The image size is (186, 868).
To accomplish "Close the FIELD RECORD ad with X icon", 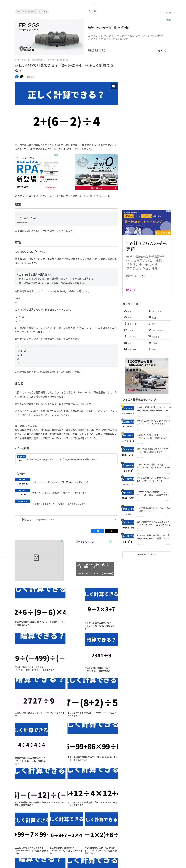I will tap(169, 20).
